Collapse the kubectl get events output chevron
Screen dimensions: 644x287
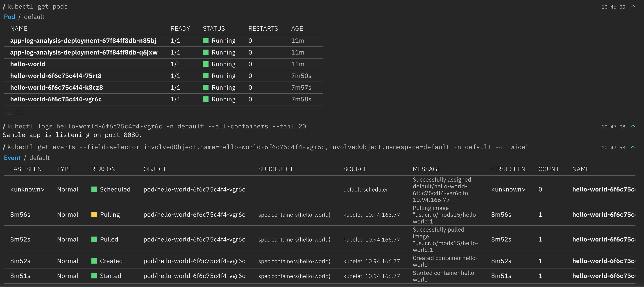[633, 147]
